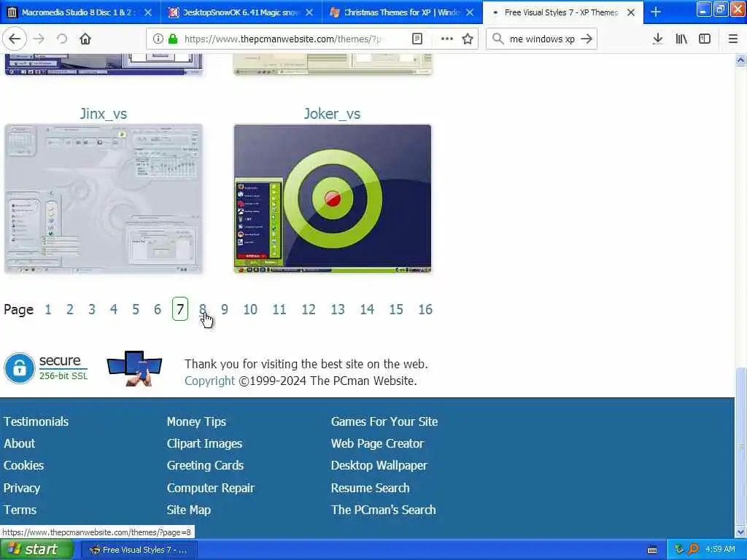The image size is (747, 560).
Task: Go to page 14 of themes
Action: 367,309
